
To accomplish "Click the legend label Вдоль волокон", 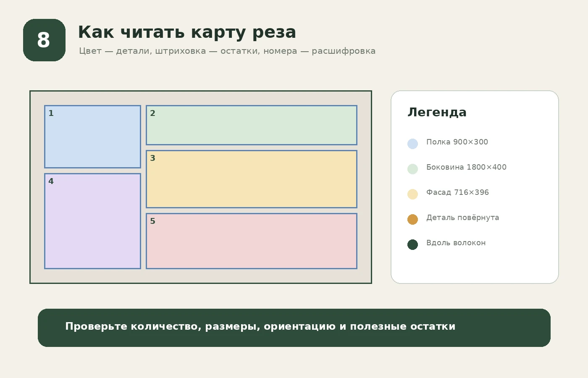I will [x=456, y=243].
